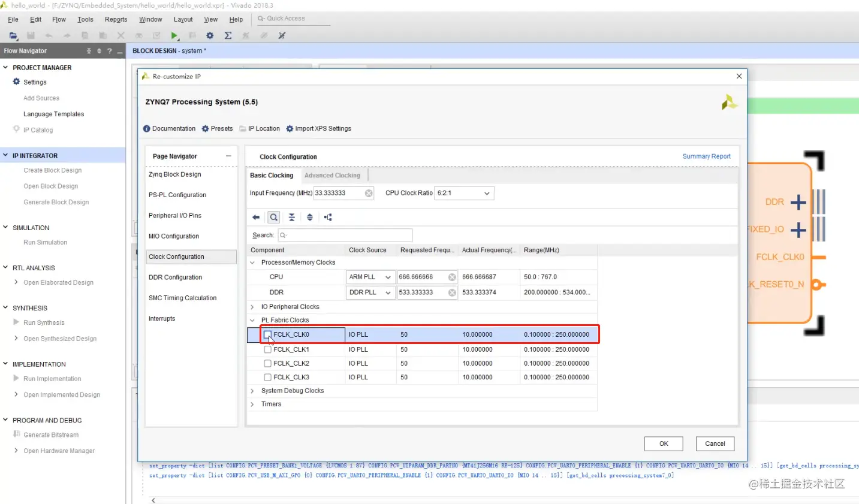
Task: Select Run Synthesis in Flow Navigator
Action: tap(44, 322)
